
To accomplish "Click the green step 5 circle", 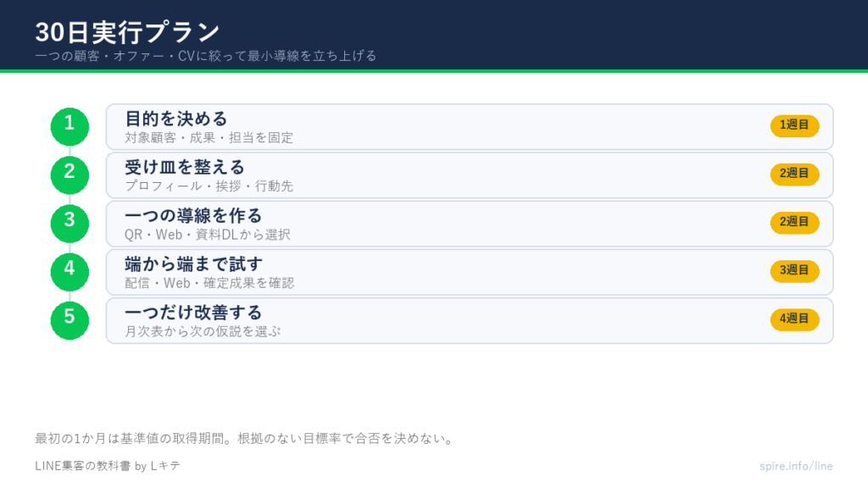I will 70,320.
